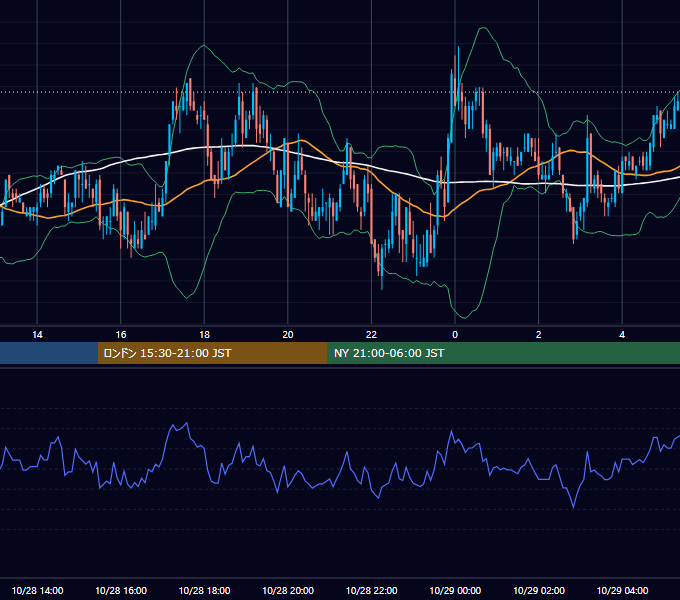Click the 10/28 16:00 time label

(121, 590)
